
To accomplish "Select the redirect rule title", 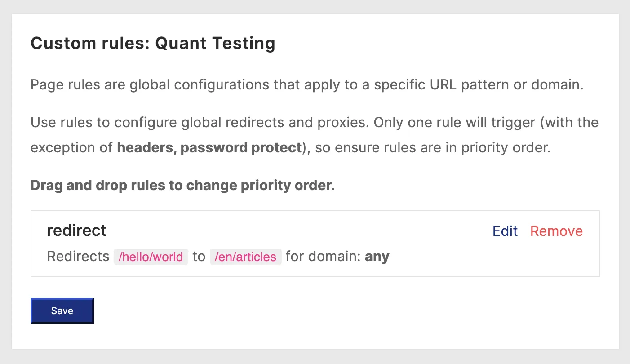I will [x=76, y=231].
